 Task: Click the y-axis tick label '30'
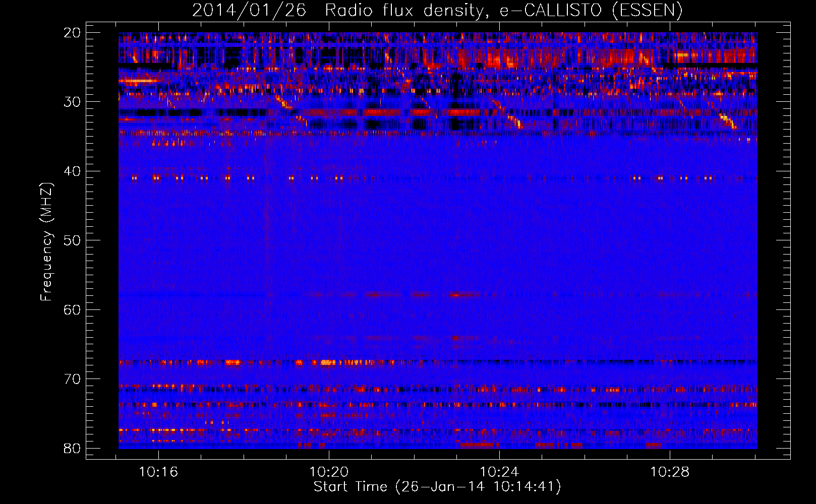(73, 102)
